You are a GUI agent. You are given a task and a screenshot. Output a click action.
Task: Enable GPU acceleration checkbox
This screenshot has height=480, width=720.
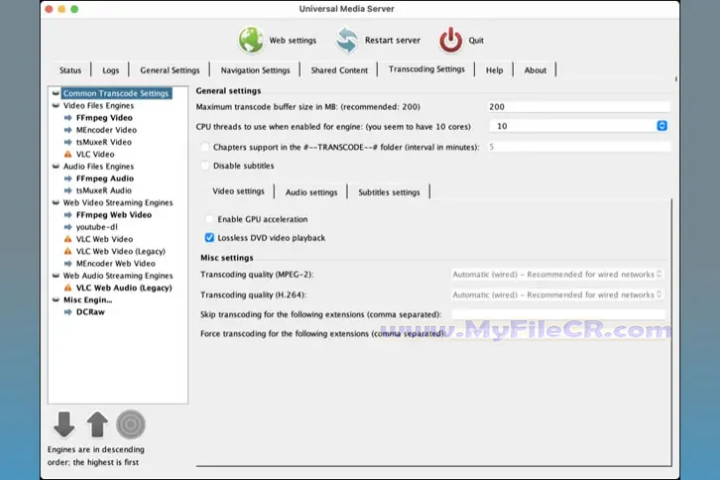[x=209, y=219]
